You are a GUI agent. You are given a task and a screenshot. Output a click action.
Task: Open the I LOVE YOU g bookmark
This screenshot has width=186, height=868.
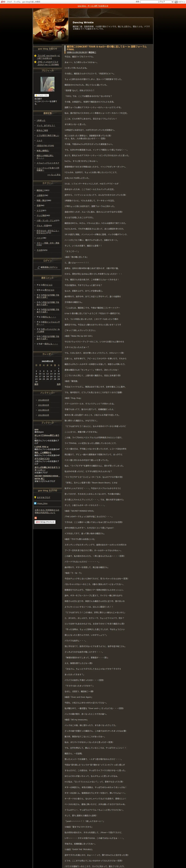[42, 447]
